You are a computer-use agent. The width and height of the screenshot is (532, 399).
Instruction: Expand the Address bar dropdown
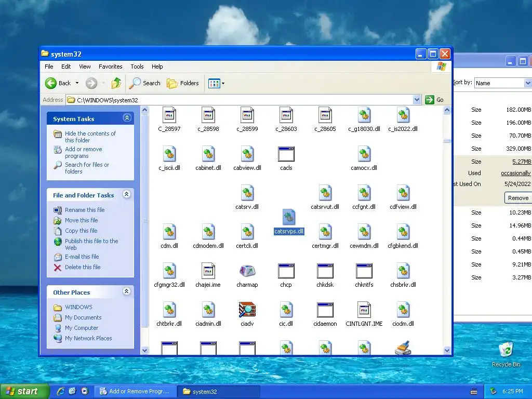417,100
